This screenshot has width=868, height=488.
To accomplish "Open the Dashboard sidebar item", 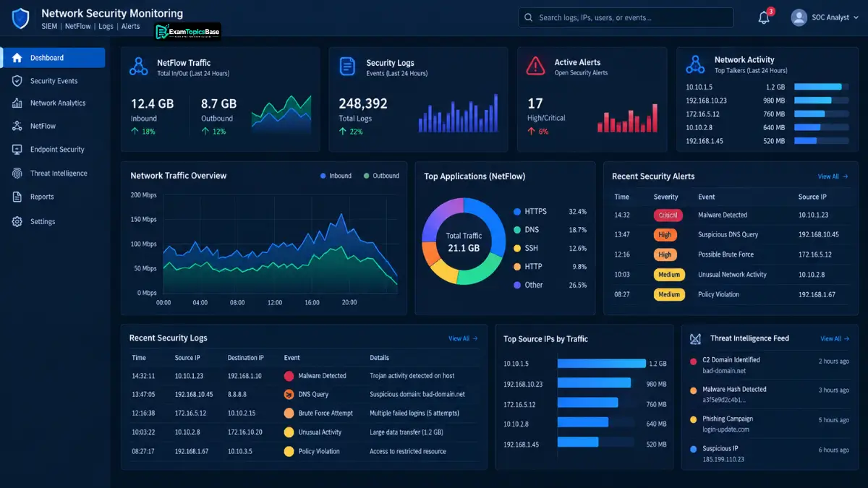I will click(x=54, y=58).
